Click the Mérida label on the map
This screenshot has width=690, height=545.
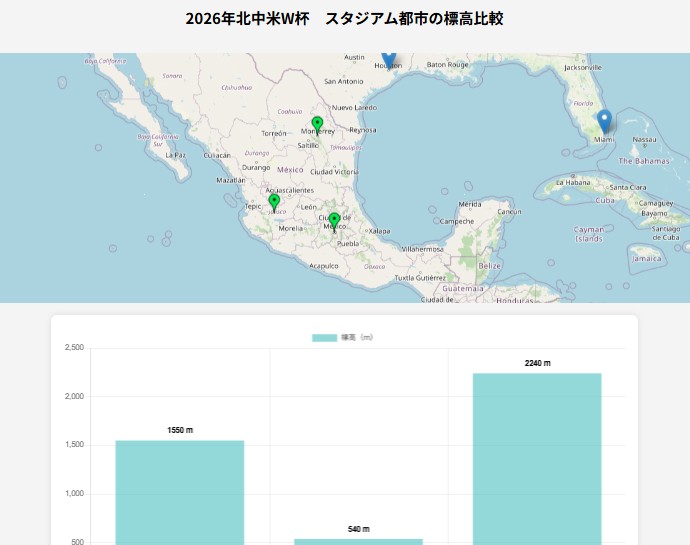[x=470, y=204]
